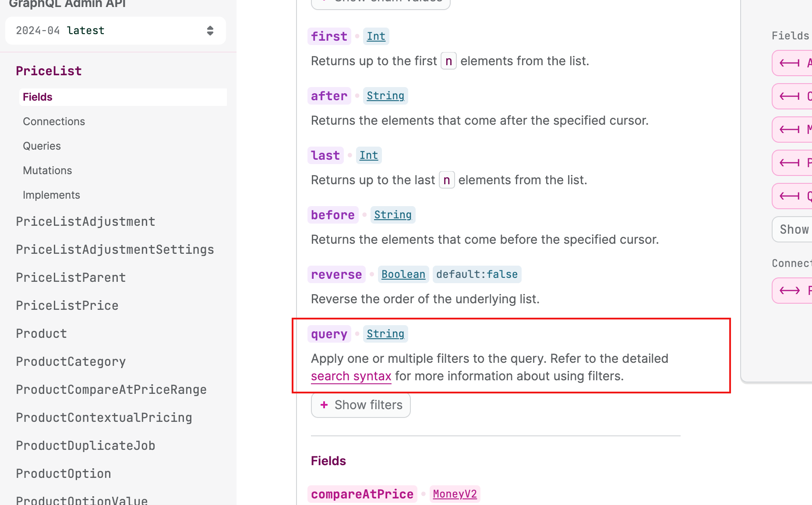
Task: Expand the Show button in right Fields panel
Action: (x=794, y=229)
